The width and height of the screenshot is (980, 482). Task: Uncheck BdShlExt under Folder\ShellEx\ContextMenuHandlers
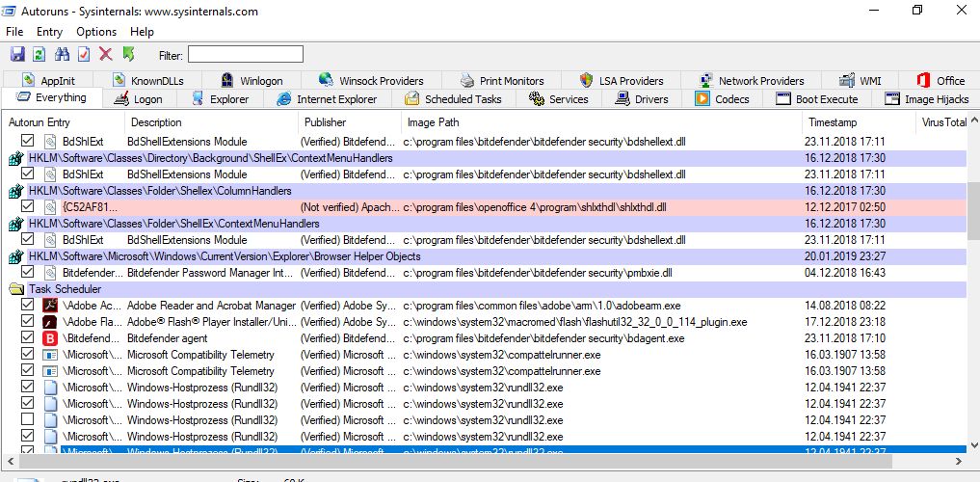pyautogui.click(x=27, y=239)
